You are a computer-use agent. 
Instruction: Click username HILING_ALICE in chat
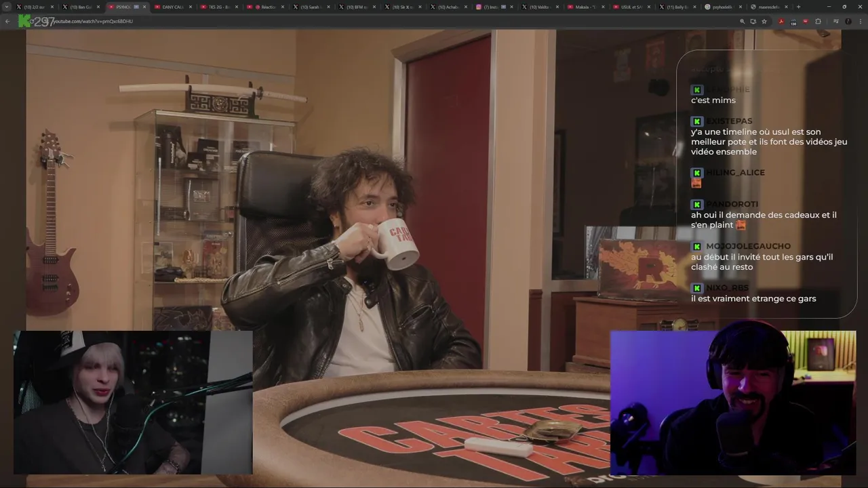[x=735, y=173]
